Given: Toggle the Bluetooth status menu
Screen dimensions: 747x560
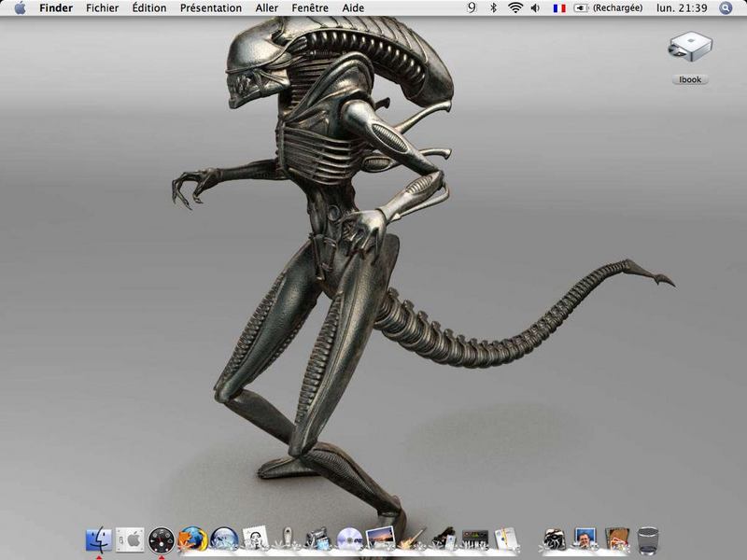Looking at the screenshot, I should coord(494,7).
